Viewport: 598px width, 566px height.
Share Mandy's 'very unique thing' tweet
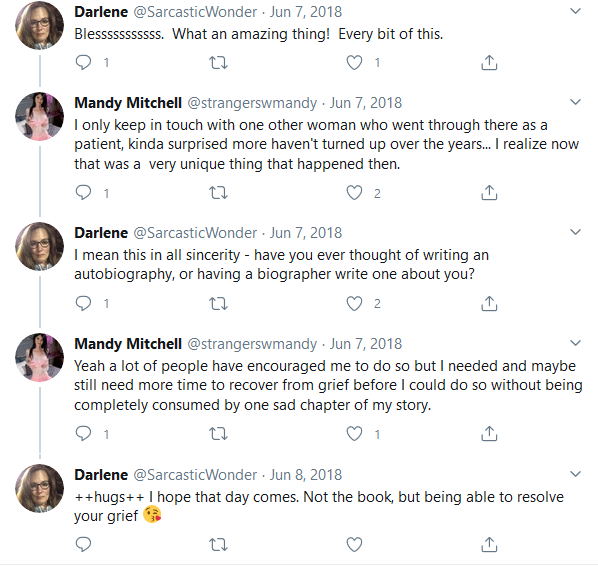pyautogui.click(x=489, y=193)
